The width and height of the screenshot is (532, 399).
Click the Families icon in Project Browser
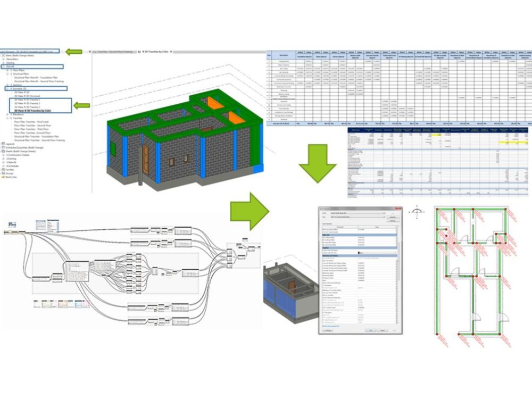pos(2,169)
